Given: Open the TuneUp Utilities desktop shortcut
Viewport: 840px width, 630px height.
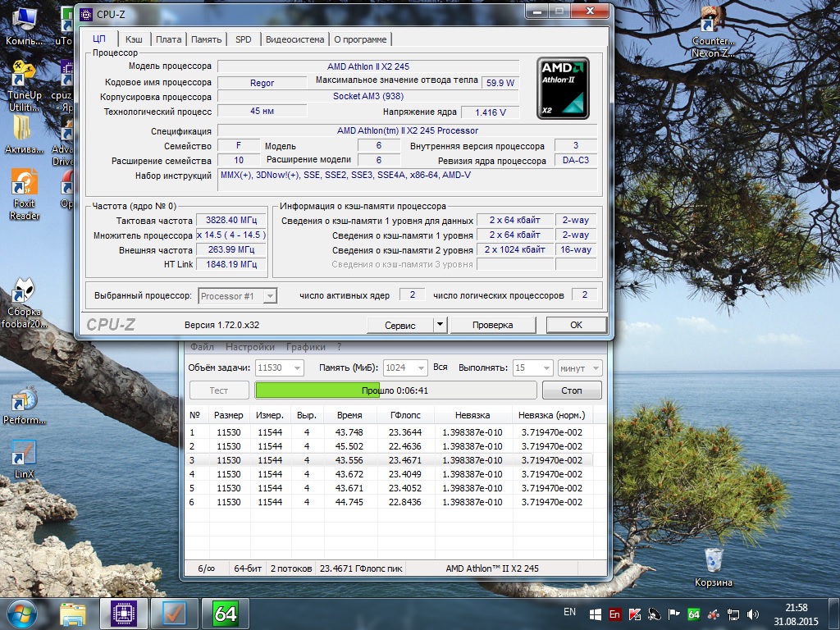Looking at the screenshot, I should (x=24, y=87).
